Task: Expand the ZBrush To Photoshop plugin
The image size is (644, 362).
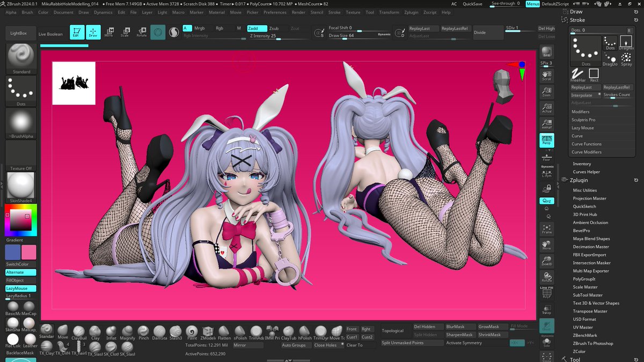Action: tap(593, 343)
